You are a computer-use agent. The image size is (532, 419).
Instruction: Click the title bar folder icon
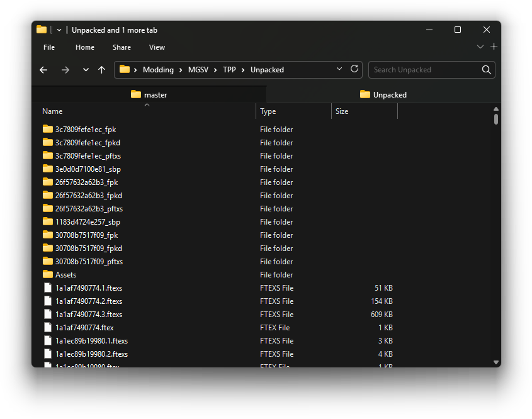tap(42, 30)
